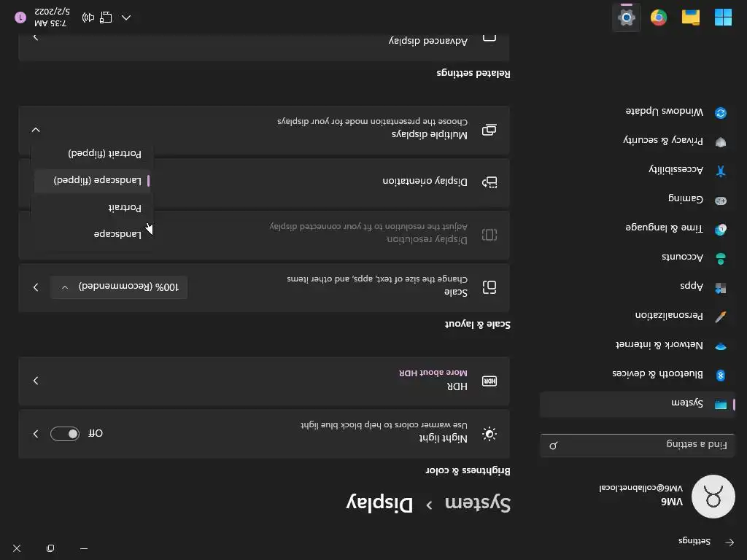
Task: Click the Settings back arrow
Action: coord(729,542)
